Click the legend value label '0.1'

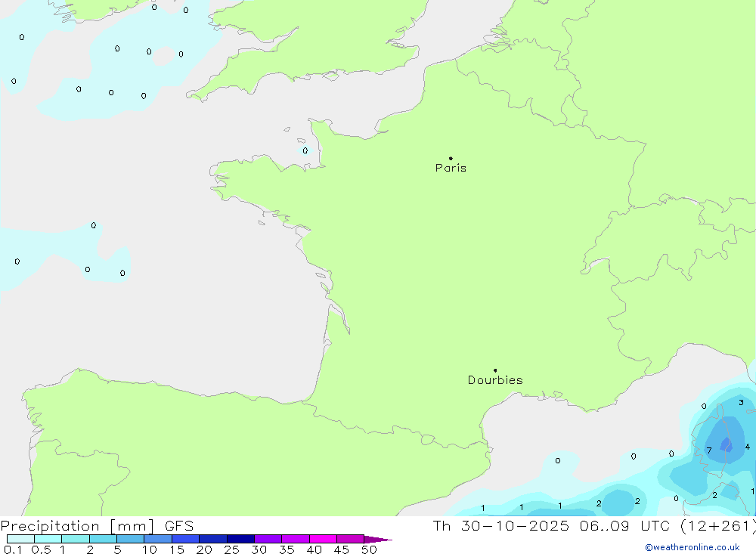13,549
